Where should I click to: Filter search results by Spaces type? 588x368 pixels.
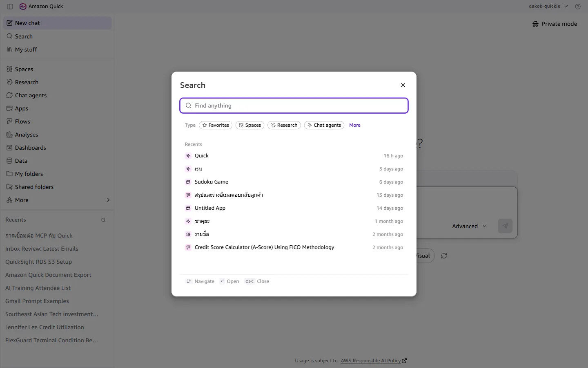tap(250, 125)
